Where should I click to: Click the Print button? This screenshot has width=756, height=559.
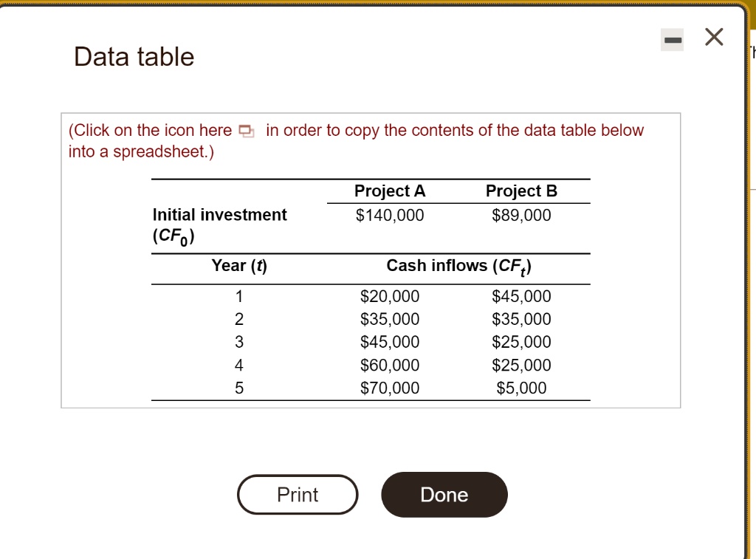click(298, 495)
